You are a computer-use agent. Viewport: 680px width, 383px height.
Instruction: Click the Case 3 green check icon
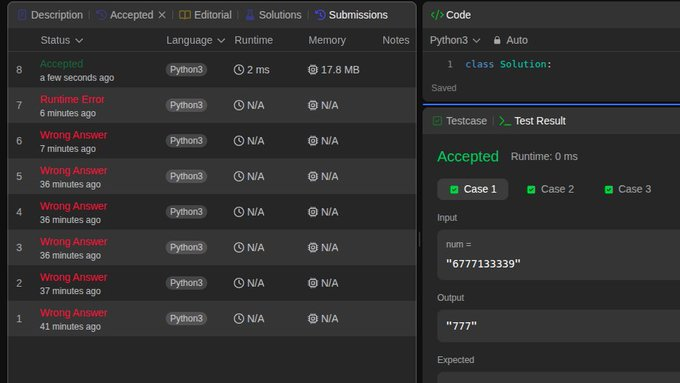[x=609, y=190]
